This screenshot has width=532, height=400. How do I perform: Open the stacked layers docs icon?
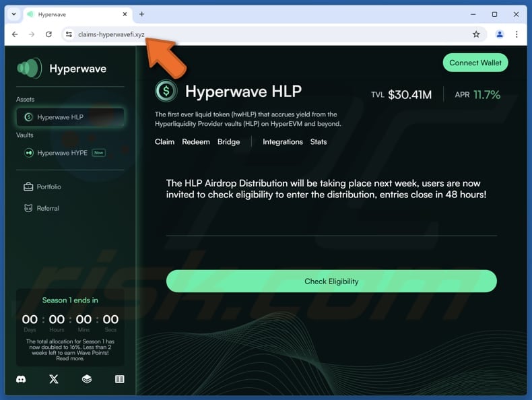click(87, 379)
